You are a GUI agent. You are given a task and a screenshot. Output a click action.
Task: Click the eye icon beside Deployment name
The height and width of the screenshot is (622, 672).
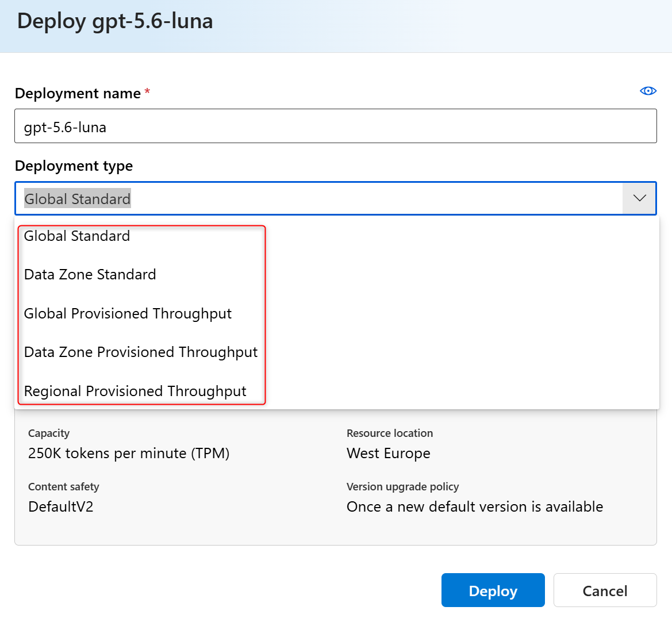(648, 91)
